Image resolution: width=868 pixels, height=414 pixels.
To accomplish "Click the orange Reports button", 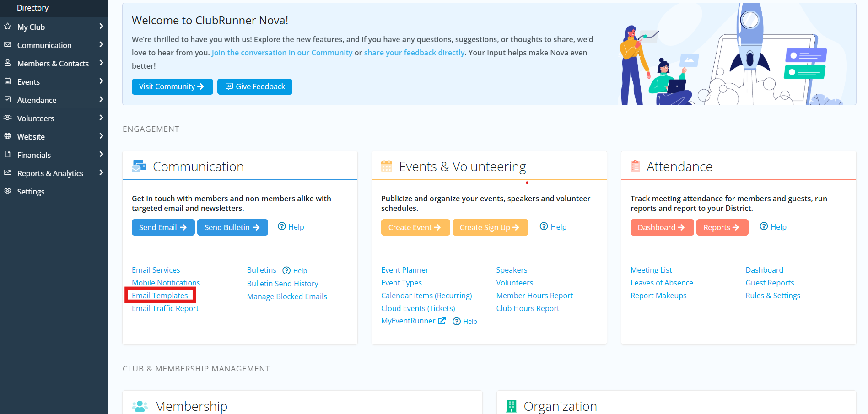I will tap(722, 227).
